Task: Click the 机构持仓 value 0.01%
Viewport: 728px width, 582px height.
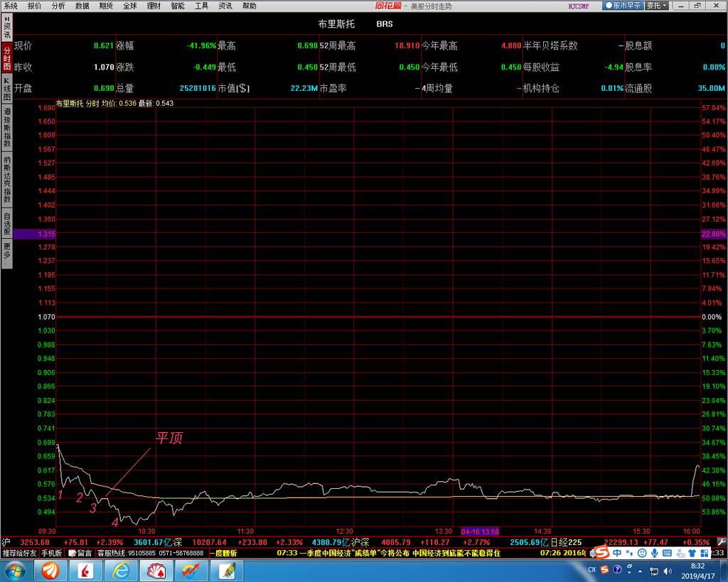Action: point(612,88)
